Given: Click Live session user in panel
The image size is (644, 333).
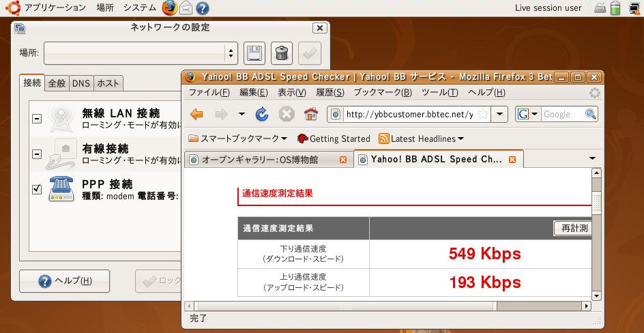Looking at the screenshot, I should [548, 8].
